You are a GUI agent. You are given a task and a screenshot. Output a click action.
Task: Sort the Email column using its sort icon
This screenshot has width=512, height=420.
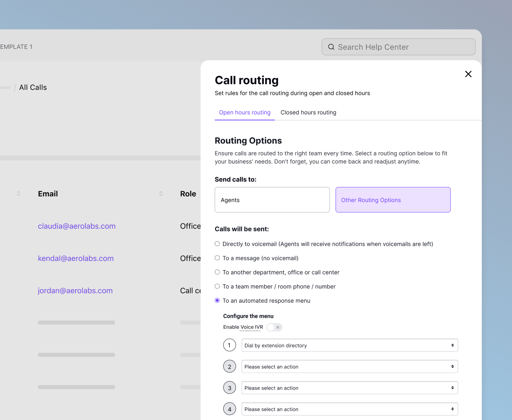tap(160, 193)
